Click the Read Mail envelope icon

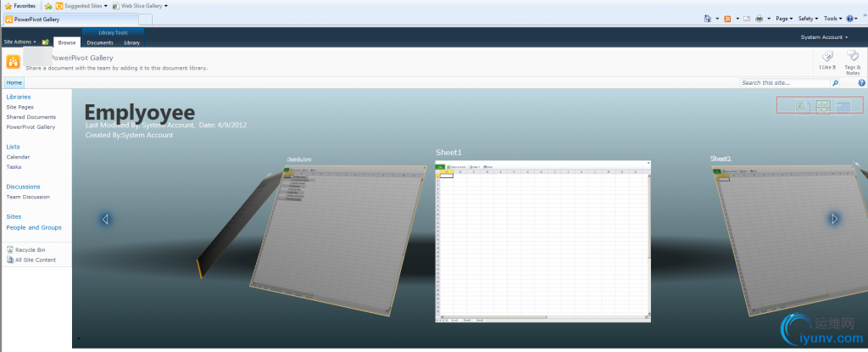click(x=746, y=19)
